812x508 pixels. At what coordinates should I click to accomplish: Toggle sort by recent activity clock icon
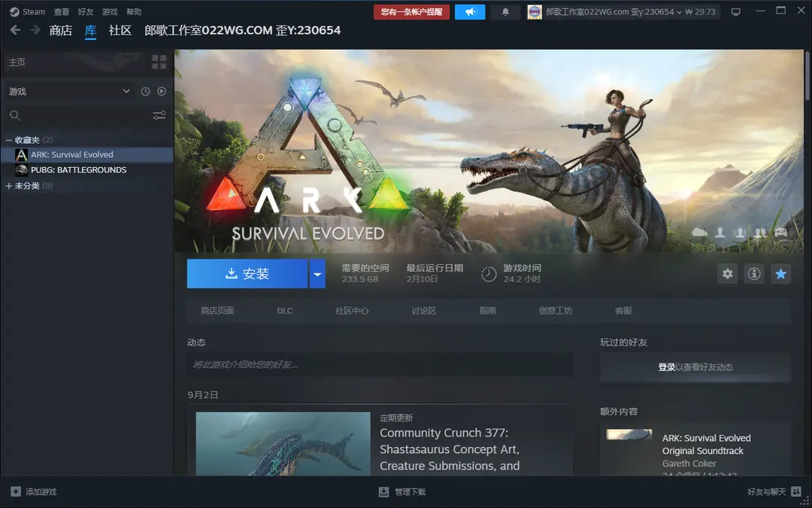[146, 91]
